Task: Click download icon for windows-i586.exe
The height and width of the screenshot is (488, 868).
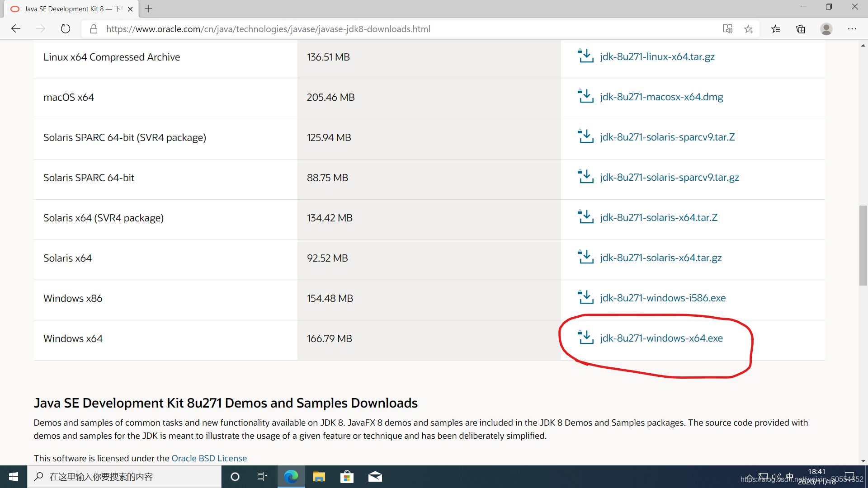Action: point(586,297)
